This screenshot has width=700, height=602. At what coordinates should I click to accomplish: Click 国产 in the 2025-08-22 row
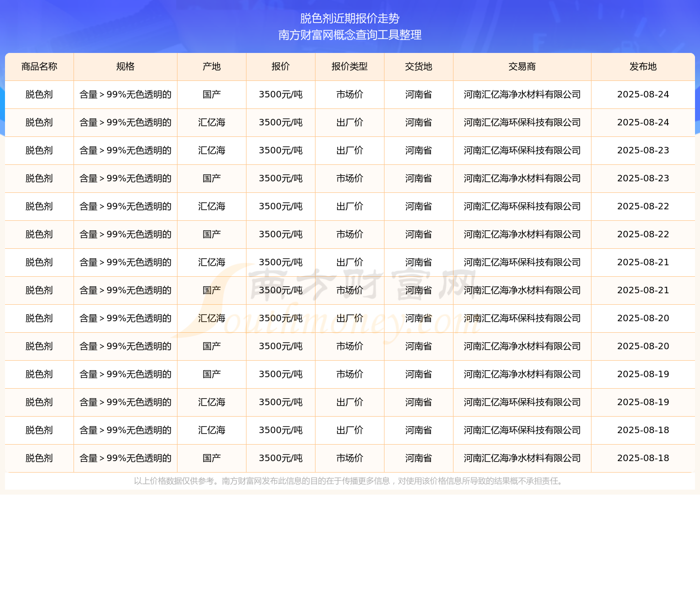[x=211, y=234]
